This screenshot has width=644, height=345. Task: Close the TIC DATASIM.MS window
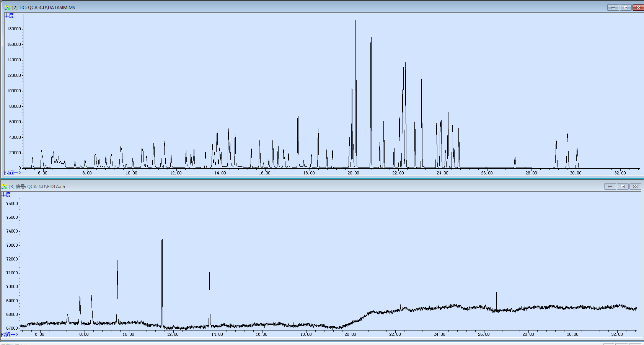point(638,7)
